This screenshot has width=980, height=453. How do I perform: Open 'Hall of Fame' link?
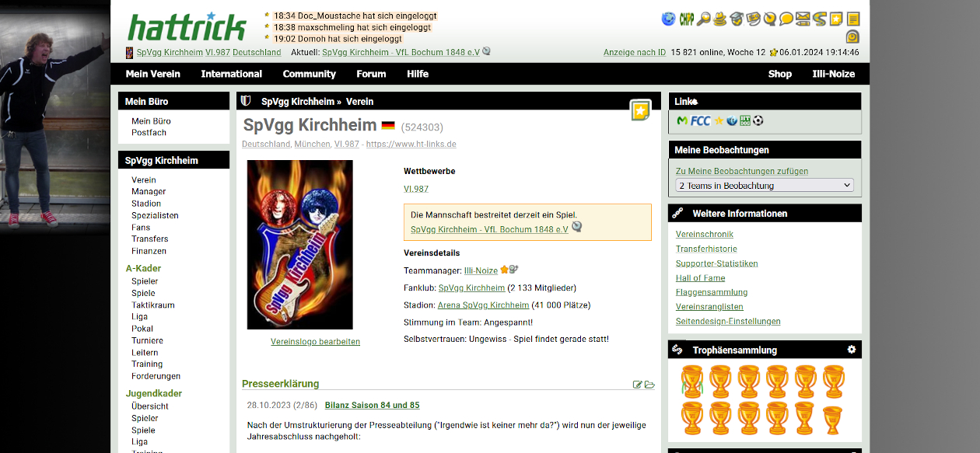point(700,278)
